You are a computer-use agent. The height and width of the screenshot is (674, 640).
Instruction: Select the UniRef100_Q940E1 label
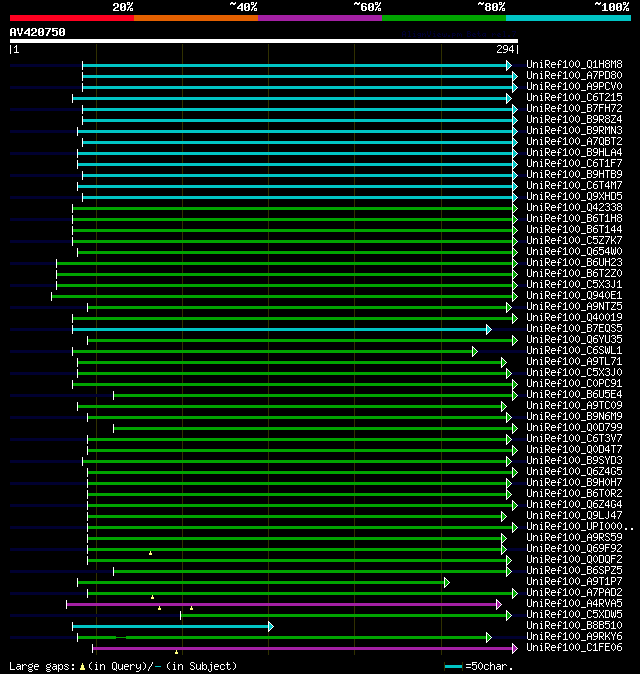click(x=574, y=296)
